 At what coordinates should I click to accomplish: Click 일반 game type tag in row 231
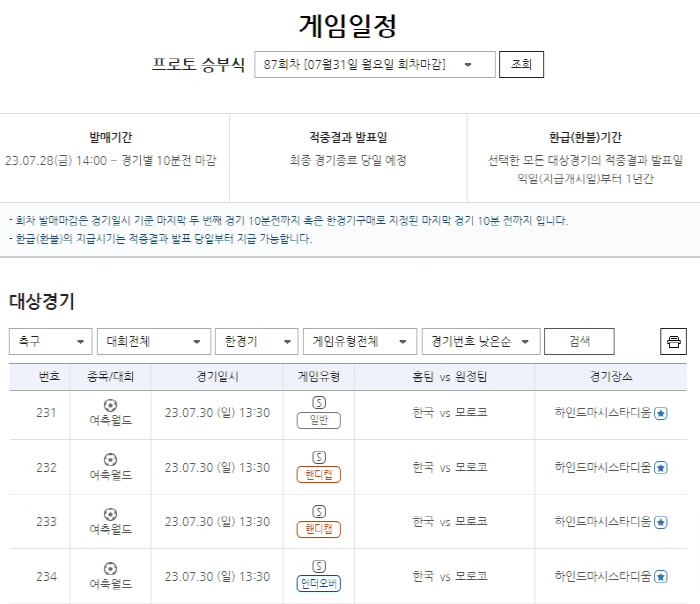click(x=319, y=420)
